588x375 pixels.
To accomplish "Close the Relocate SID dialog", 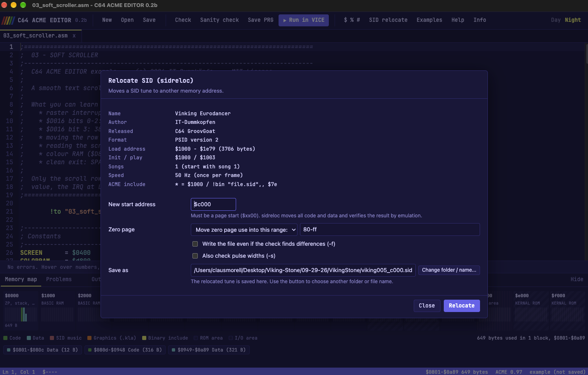I will click(x=427, y=306).
